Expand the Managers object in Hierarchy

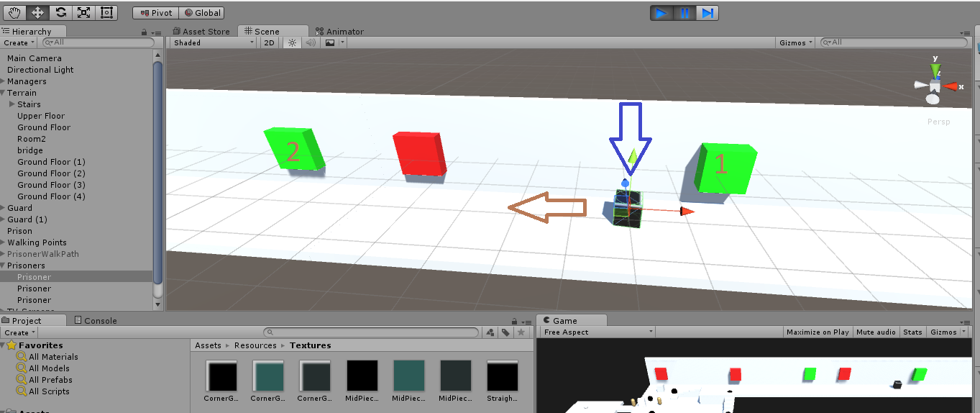(x=4, y=81)
